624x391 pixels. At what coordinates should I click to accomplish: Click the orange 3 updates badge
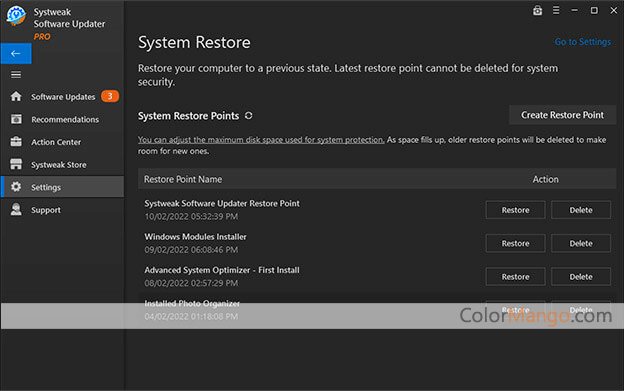pyautogui.click(x=110, y=96)
